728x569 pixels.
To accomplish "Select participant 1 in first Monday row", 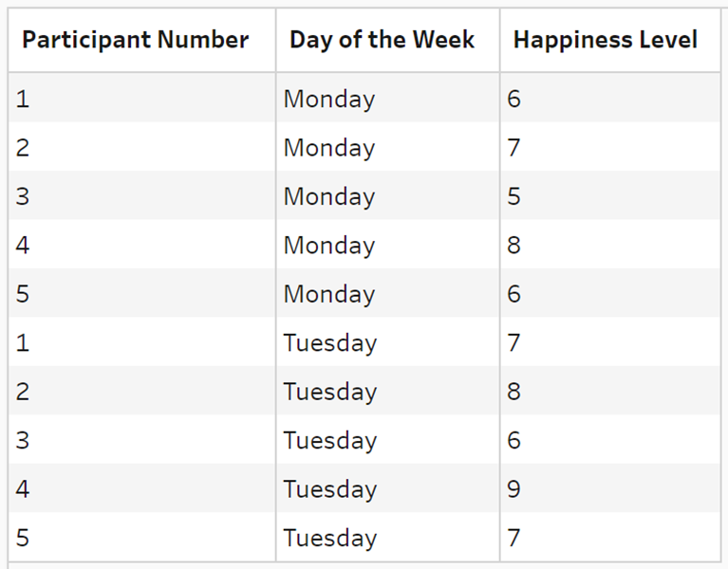I will [x=22, y=99].
